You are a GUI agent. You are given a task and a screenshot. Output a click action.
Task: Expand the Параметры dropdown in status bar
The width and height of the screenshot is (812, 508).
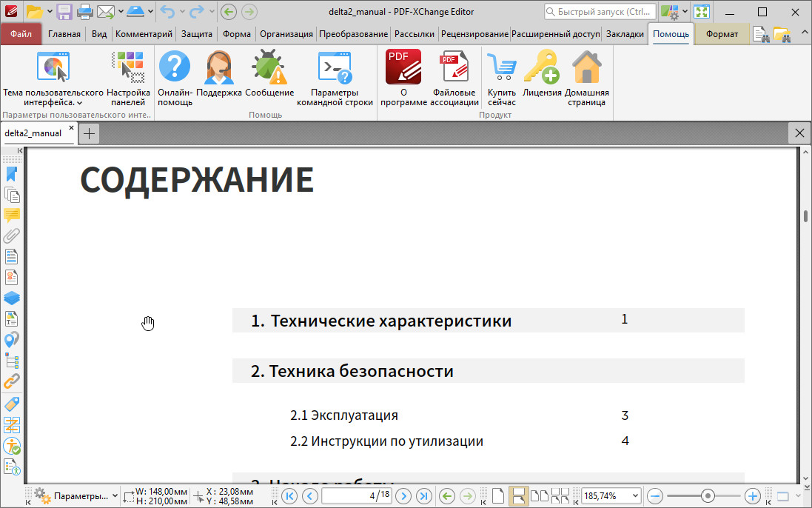114,495
